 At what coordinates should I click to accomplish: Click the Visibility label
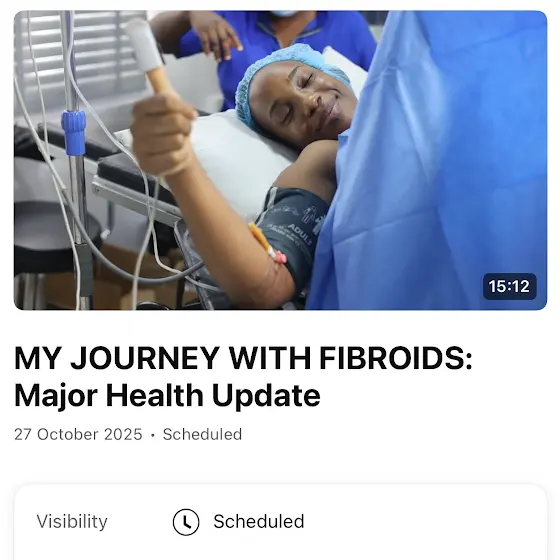pyautogui.click(x=72, y=521)
